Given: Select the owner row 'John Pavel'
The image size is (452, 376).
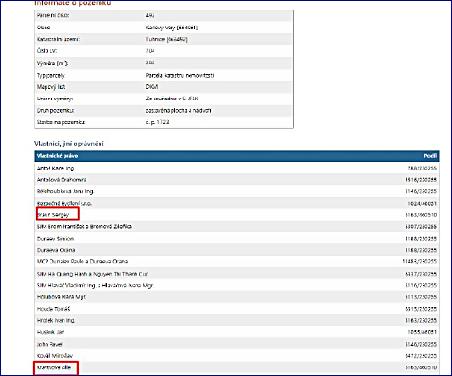Looking at the screenshot, I should click(x=237, y=344).
